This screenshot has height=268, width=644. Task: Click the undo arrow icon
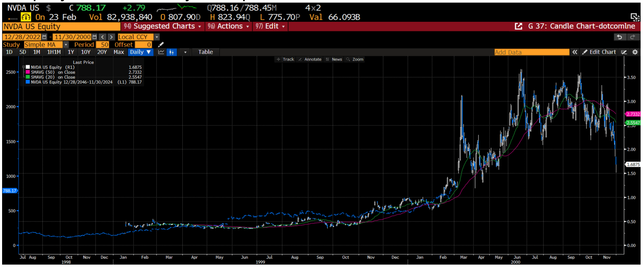click(x=620, y=37)
